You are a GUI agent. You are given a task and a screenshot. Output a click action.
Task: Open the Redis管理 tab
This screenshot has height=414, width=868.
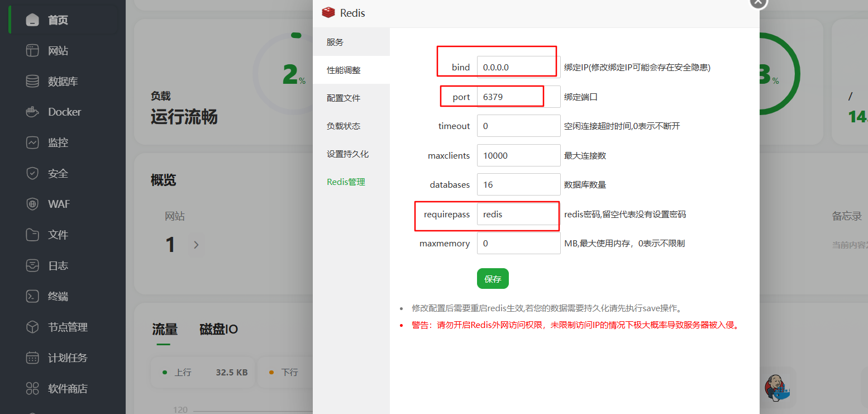(351, 182)
